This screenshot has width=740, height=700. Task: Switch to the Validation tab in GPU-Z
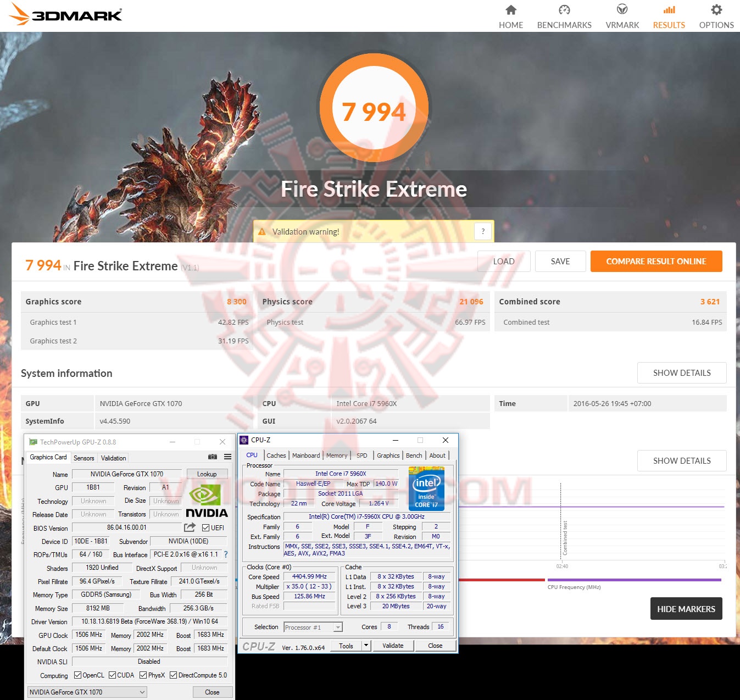tap(114, 458)
